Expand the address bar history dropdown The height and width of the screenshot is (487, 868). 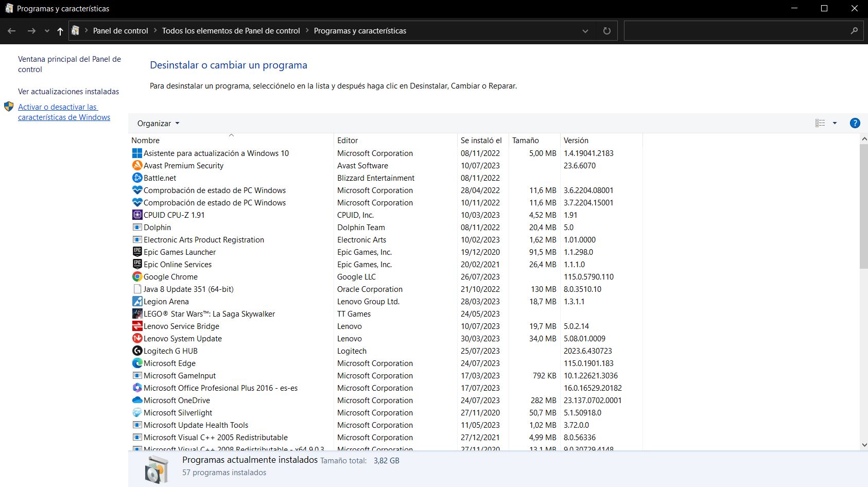(585, 31)
